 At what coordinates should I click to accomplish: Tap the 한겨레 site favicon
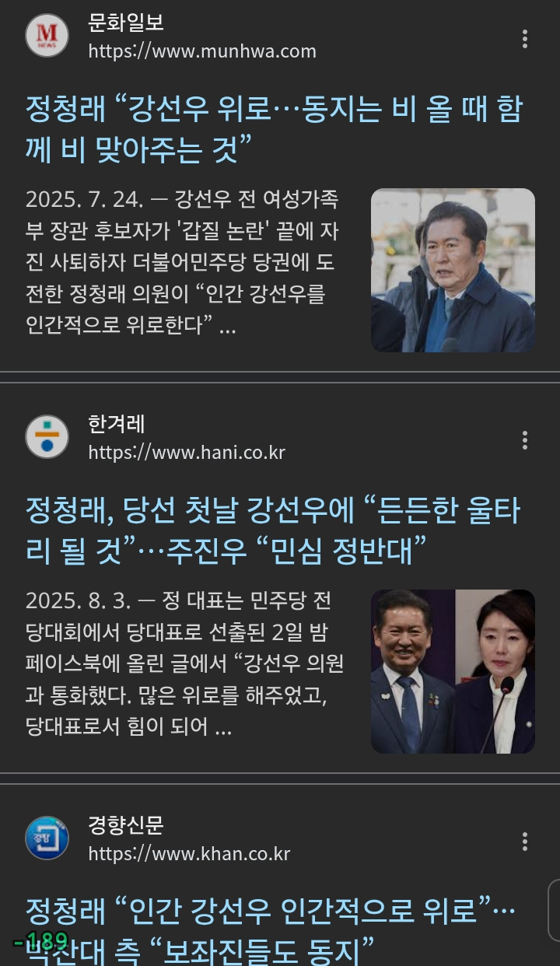point(47,437)
